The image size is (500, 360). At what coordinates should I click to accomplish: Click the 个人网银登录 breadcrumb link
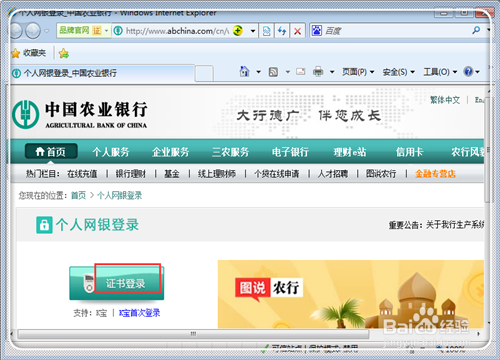[x=120, y=195]
